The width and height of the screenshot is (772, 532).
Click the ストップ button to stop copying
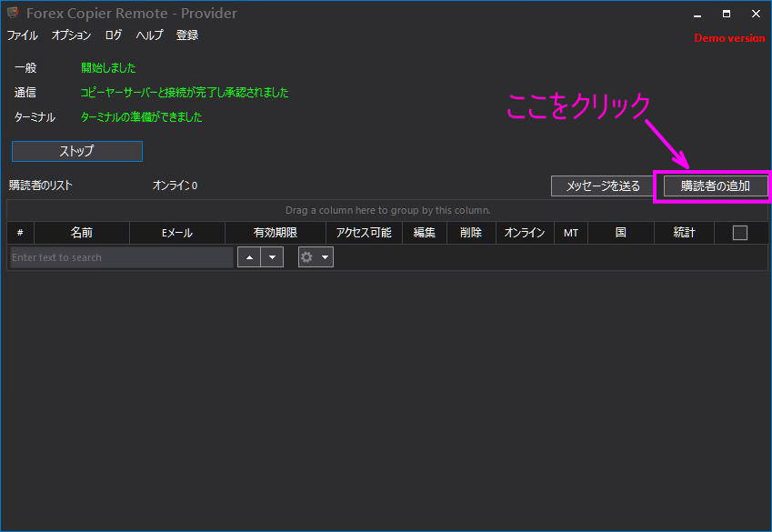pos(76,151)
